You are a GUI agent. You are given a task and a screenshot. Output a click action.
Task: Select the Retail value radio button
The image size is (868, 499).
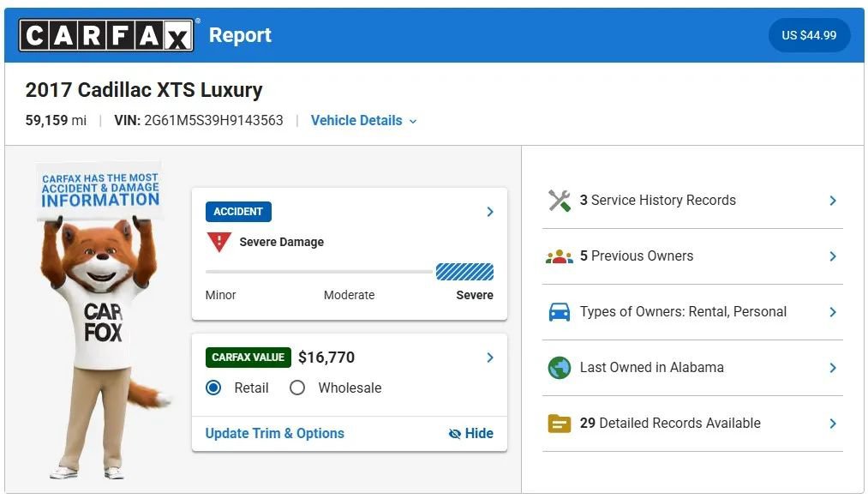click(213, 388)
